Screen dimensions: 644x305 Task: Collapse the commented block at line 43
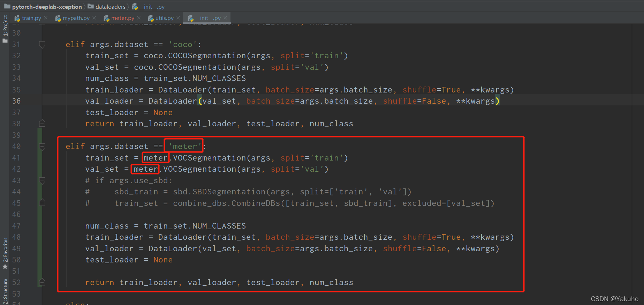(x=42, y=180)
